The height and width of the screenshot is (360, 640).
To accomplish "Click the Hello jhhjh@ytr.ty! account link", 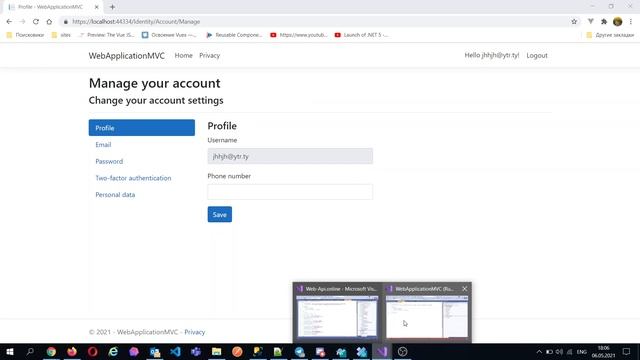I will click(x=491, y=55).
